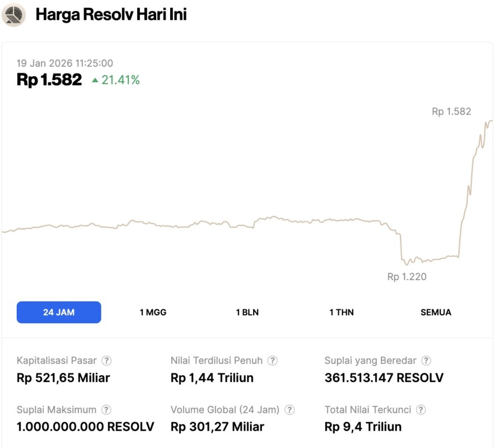Viewport: 495px width, 448px height.
Task: Click the Rp 9,4 Triliun locked value
Action: click(x=363, y=427)
